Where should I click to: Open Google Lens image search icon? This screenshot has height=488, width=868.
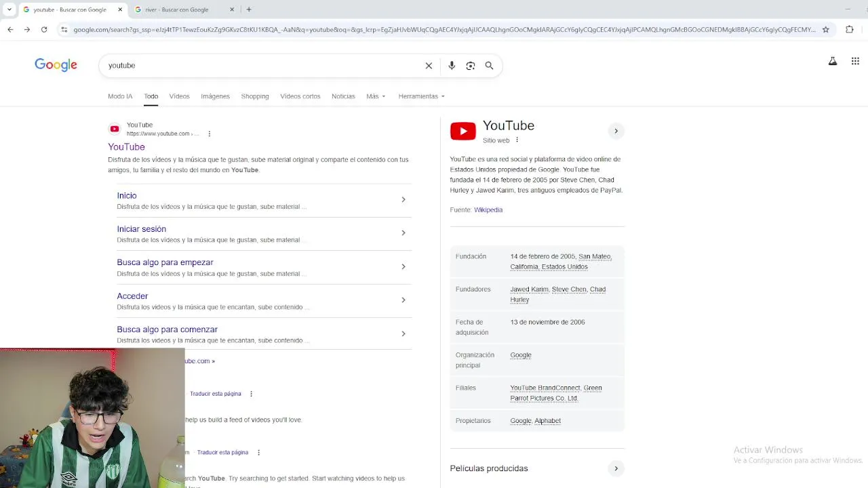pyautogui.click(x=471, y=66)
